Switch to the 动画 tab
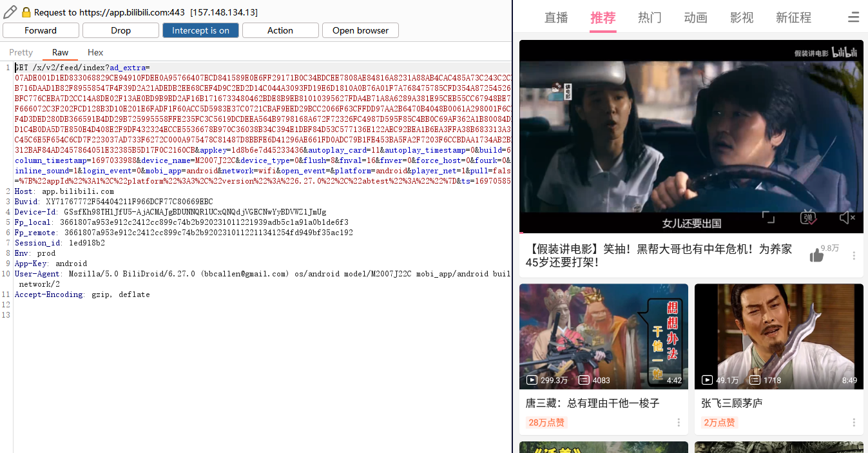Screen dimensions: 868x453 695,17
